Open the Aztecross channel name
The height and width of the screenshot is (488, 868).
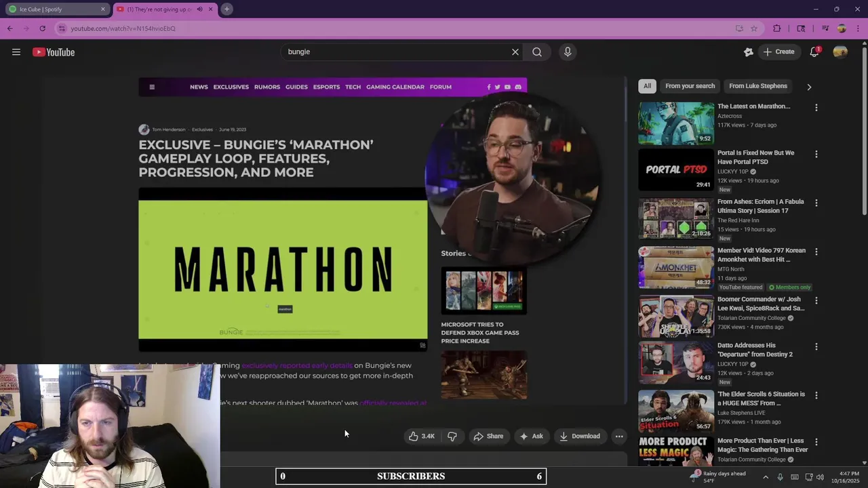tap(730, 116)
